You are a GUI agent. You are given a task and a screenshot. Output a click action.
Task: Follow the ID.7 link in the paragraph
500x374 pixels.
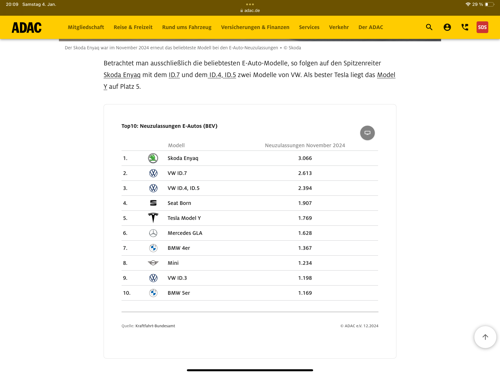[x=174, y=75]
